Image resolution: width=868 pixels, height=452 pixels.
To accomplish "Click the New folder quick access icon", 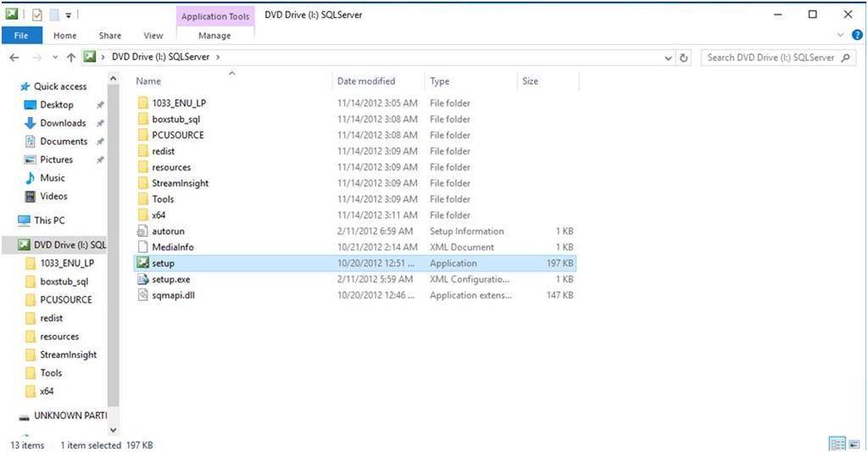I will click(x=53, y=15).
